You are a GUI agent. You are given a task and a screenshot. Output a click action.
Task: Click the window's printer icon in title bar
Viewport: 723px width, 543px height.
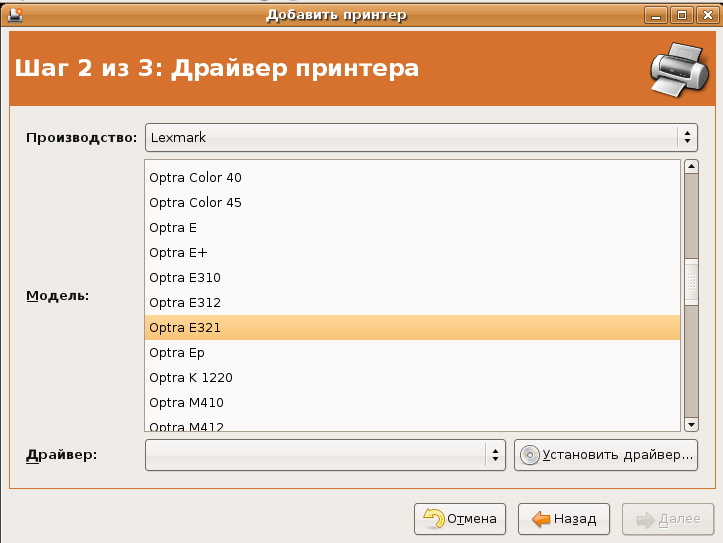(x=16, y=15)
